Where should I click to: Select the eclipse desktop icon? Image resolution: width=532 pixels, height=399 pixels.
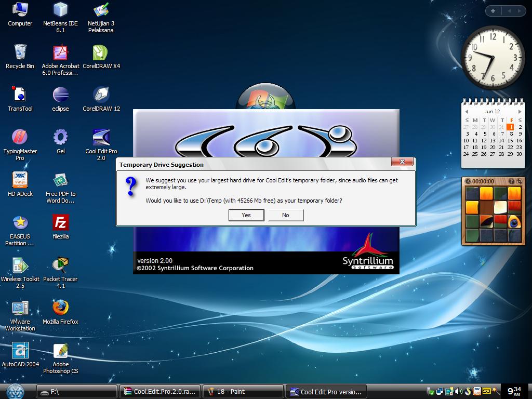[60, 99]
